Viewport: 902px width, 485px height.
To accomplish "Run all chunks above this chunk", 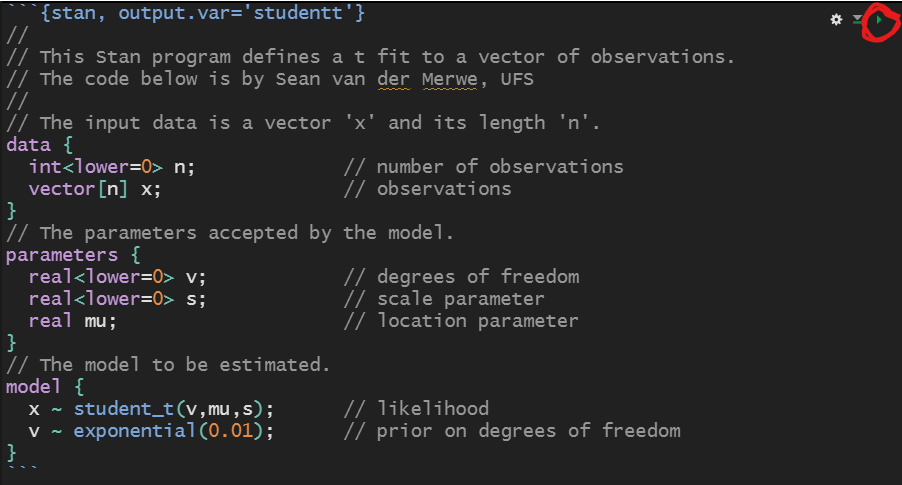I will click(x=858, y=20).
